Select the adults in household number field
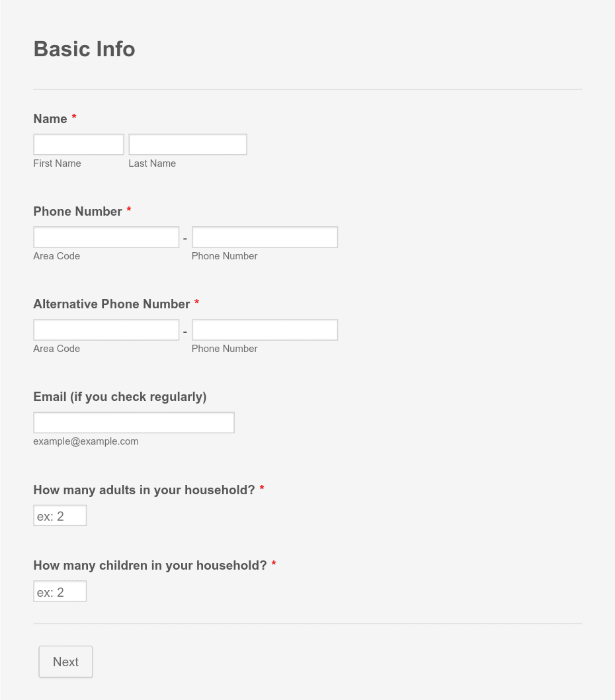Image resolution: width=615 pixels, height=700 pixels. point(60,515)
